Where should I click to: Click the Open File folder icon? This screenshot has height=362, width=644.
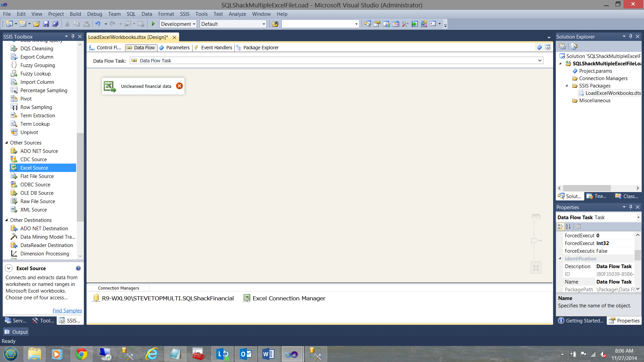point(37,24)
